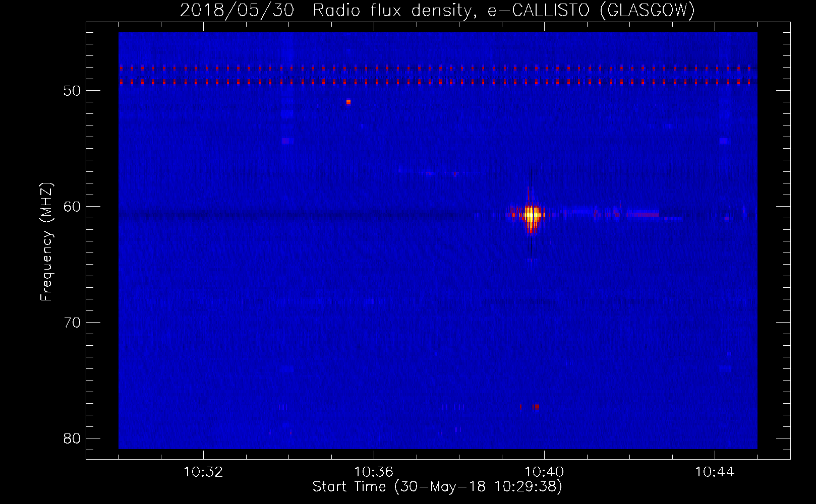816x504 pixels.
Task: Click the "10:36" time tick label
Action: (374, 472)
